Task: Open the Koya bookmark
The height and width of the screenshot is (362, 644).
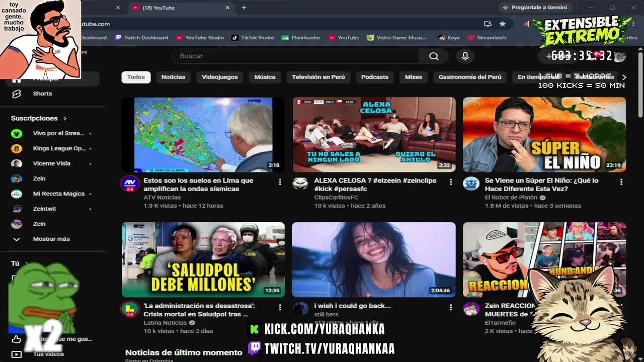Action: [x=449, y=38]
